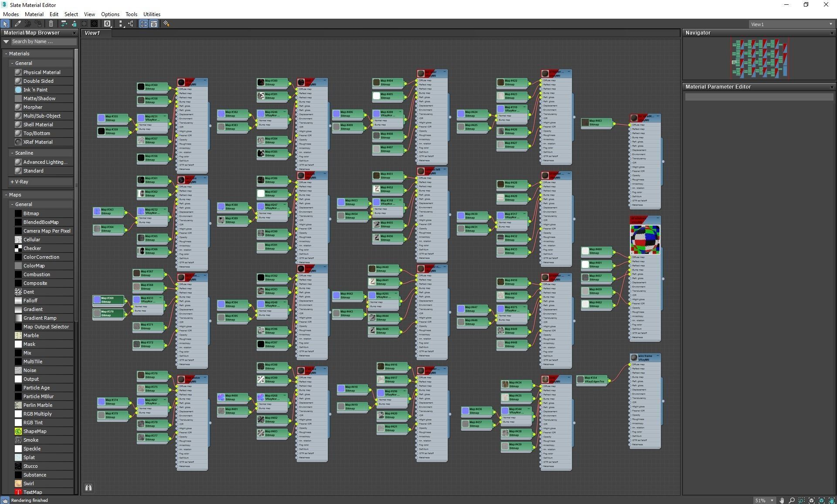This screenshot has width=837, height=504.
Task: Open the Utilities menu
Action: (x=152, y=14)
